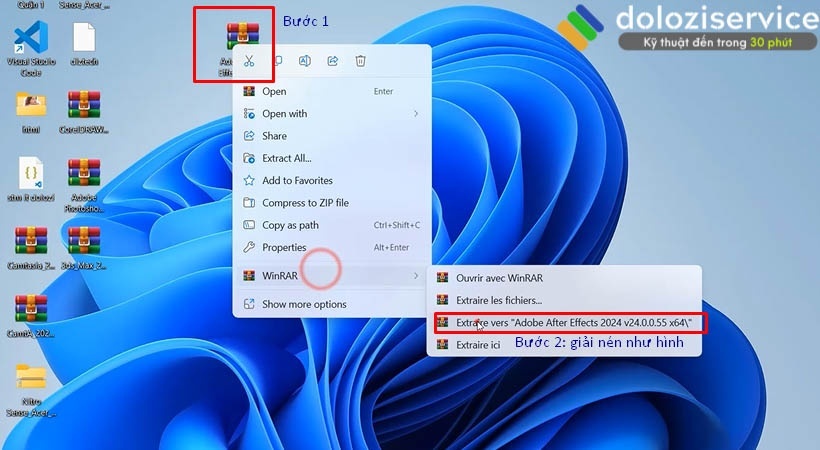Image resolution: width=820 pixels, height=450 pixels.
Task: Choose Ouvrir avec WinRAR
Action: click(564, 278)
